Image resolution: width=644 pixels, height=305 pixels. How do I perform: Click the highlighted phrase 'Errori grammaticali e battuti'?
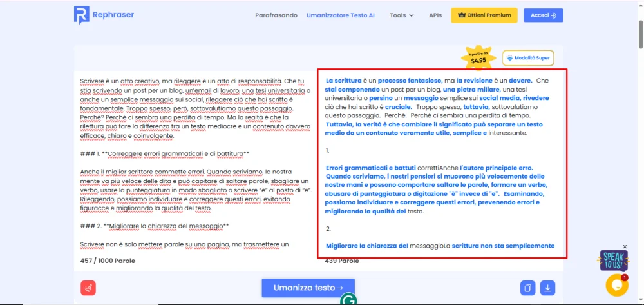tap(370, 168)
